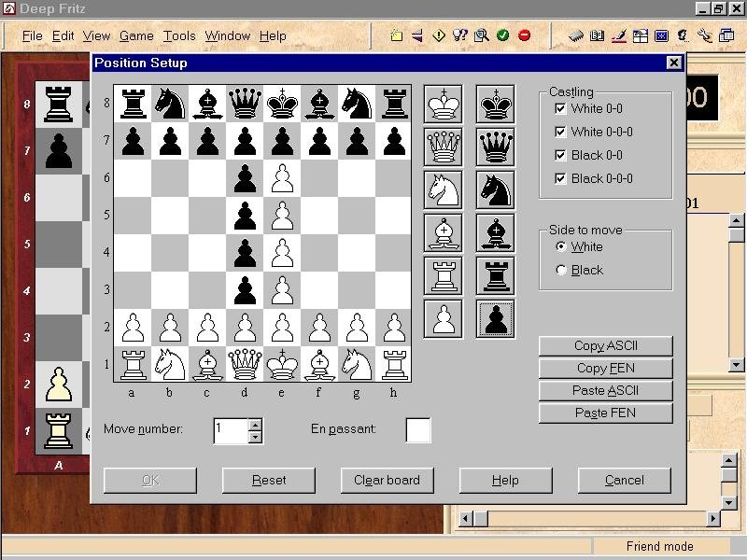Select the white rook piece in palette
The height and width of the screenshot is (560, 747).
443,275
